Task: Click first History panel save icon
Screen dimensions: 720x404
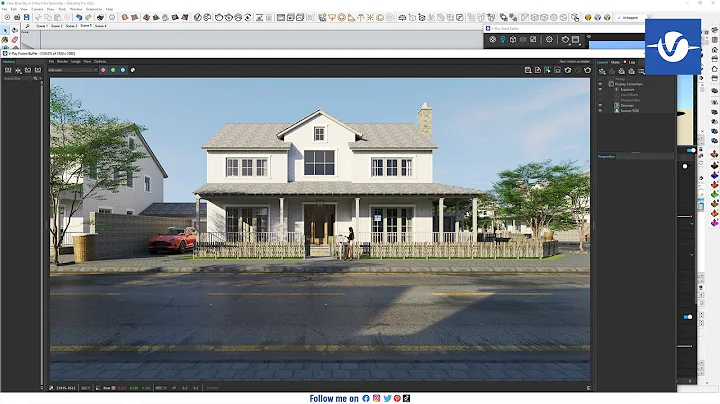Action: pyautogui.click(x=8, y=70)
